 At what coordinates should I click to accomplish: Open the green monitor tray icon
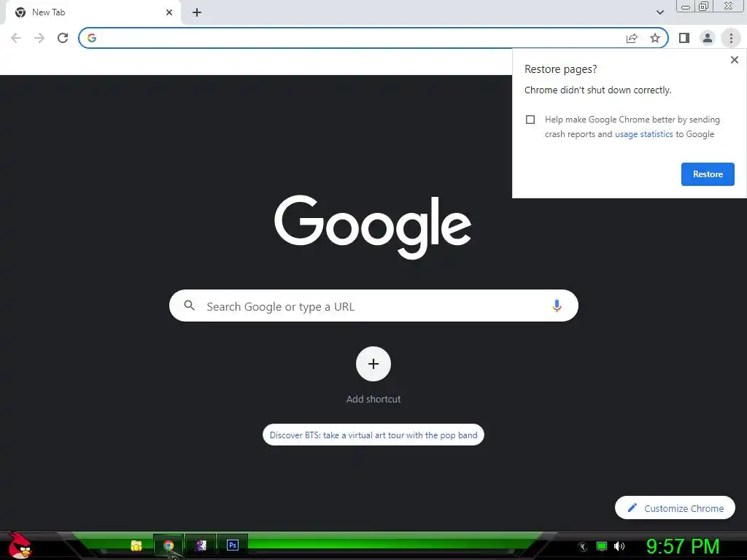(x=602, y=546)
